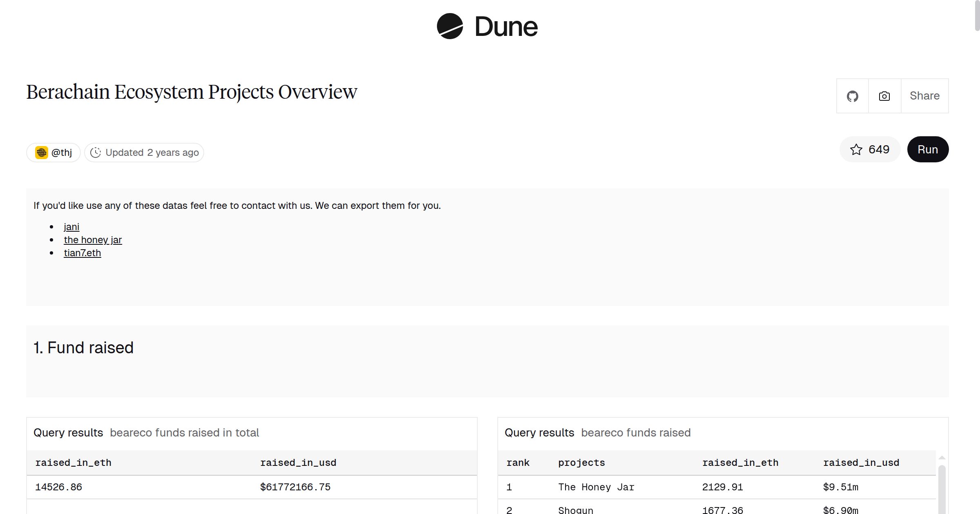Click the raised_in_usd header in totals table
Viewport: 980px width, 514px height.
(298, 463)
